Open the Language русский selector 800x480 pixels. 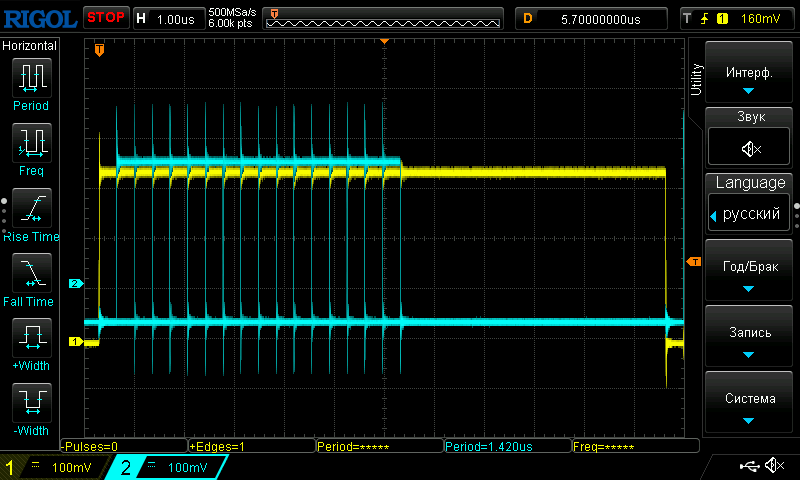[749, 214]
